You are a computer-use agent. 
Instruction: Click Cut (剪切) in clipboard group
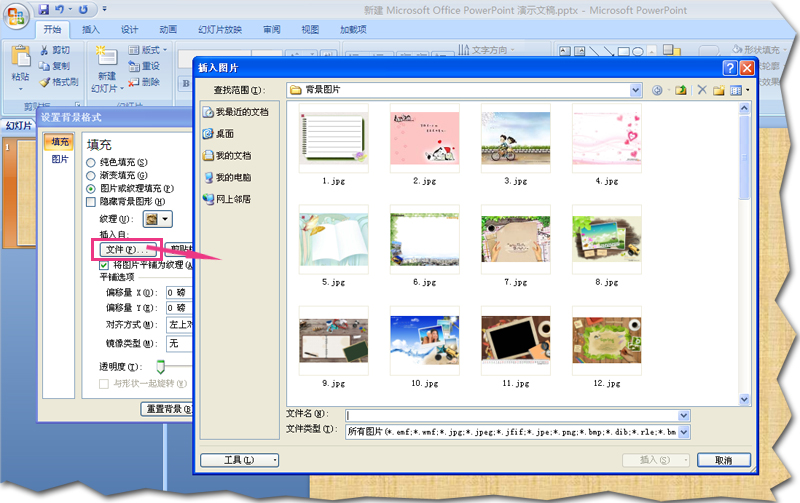tap(55, 50)
